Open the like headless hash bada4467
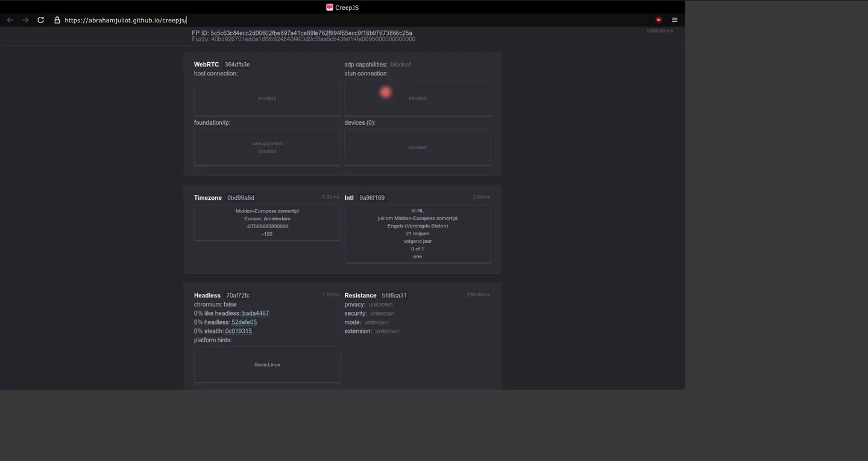Screen dimensions: 868x461 pyautogui.click(x=256, y=313)
